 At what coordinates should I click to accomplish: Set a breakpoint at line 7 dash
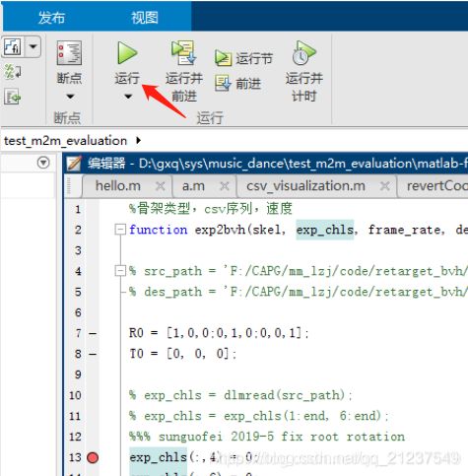pyautogui.click(x=93, y=334)
